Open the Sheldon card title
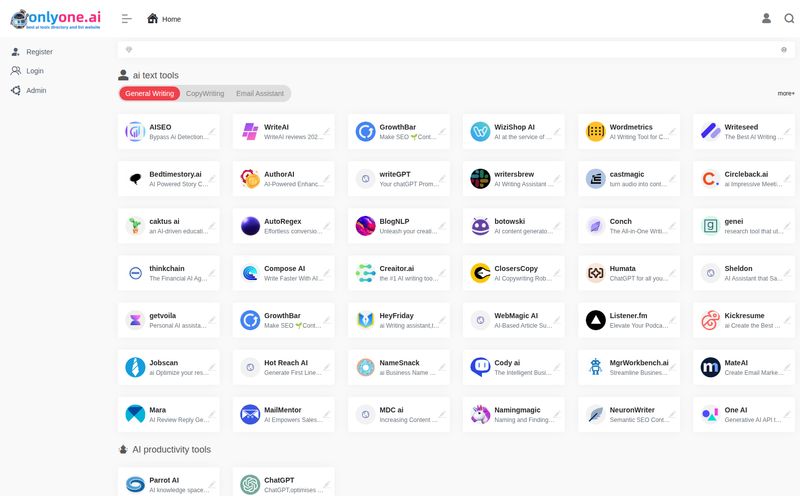The width and height of the screenshot is (800, 496). click(738, 268)
